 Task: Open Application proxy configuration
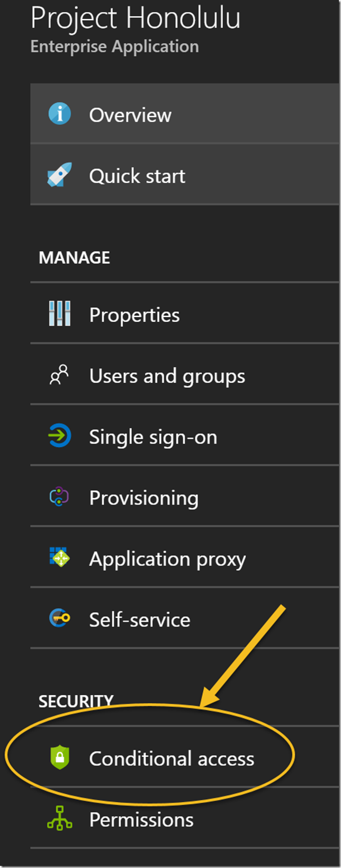pos(167,559)
